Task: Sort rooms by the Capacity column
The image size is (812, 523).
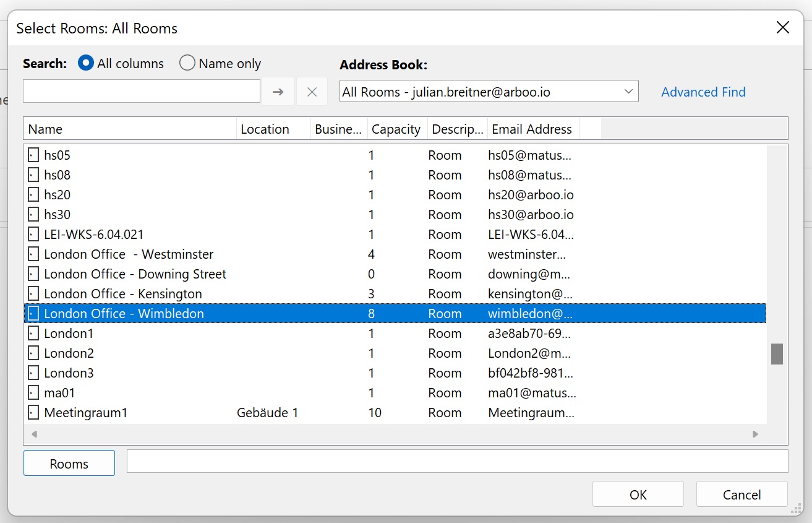Action: tap(396, 129)
